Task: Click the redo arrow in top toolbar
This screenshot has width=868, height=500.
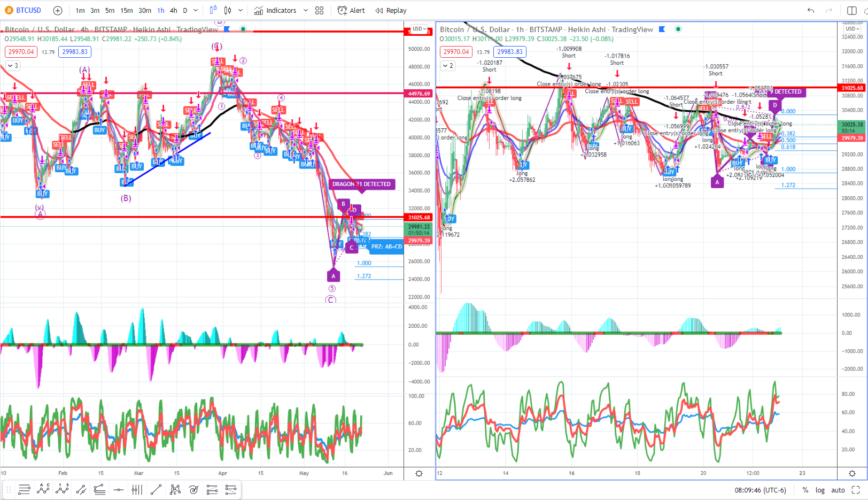Action: pyautogui.click(x=829, y=10)
